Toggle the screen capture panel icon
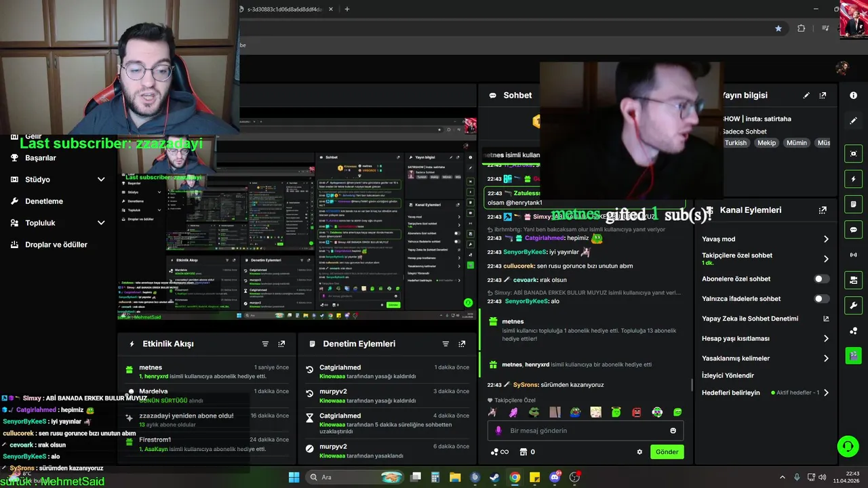The width and height of the screenshot is (868, 488). [x=853, y=154]
